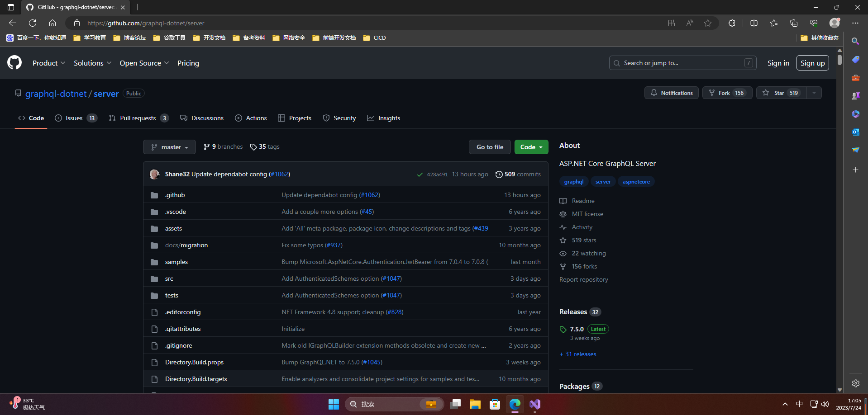868x415 pixels.
Task: Add page to favorites star icon
Action: (708, 23)
